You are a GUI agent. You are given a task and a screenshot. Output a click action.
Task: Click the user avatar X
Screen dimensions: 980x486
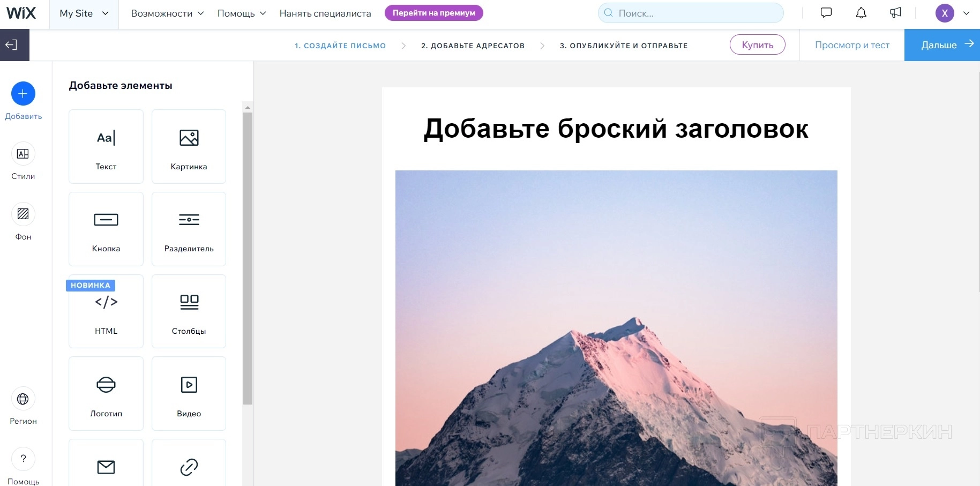[x=945, y=13]
